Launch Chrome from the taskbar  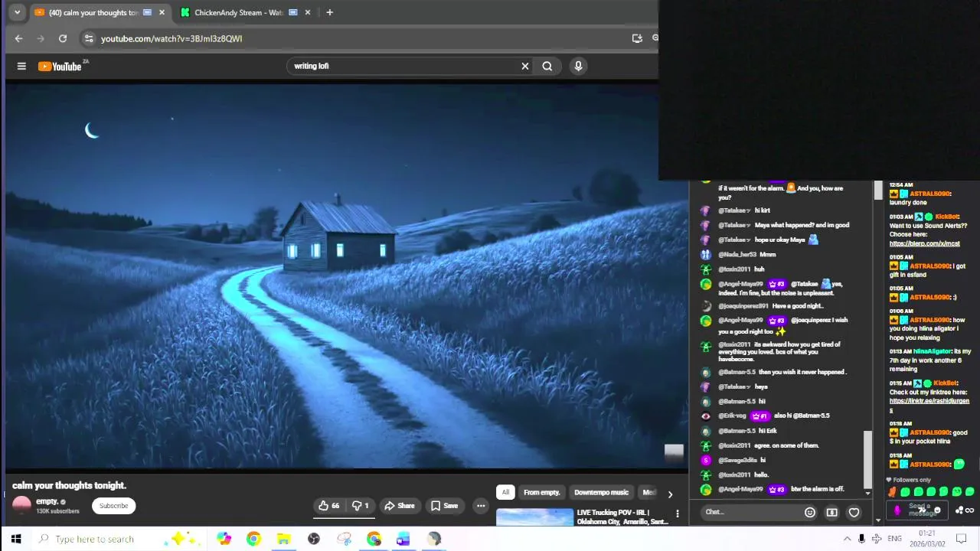[253, 540]
